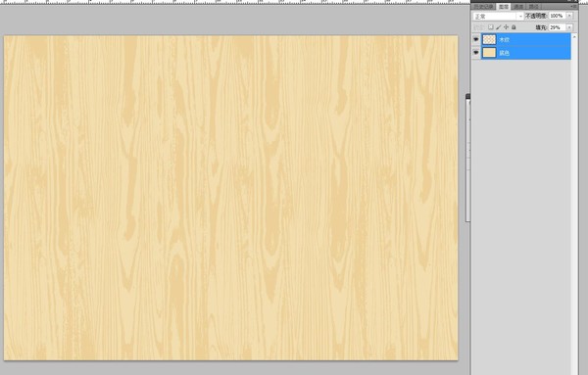Switch to the Paths tab
This screenshot has height=375, width=588.
534,7
